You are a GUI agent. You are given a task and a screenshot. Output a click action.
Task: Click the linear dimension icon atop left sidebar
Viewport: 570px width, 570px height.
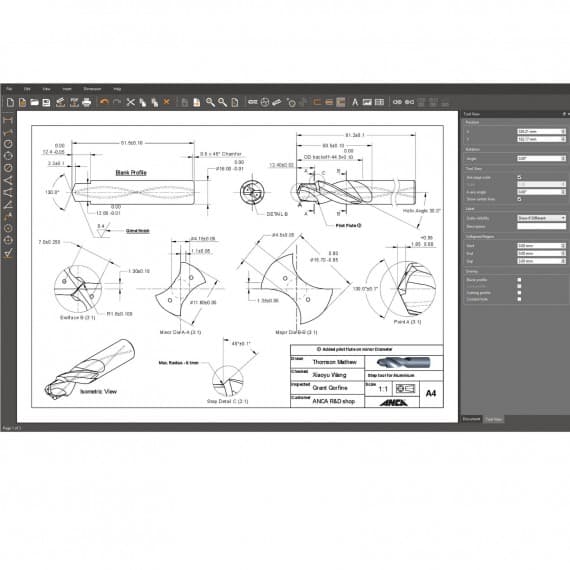(8, 120)
